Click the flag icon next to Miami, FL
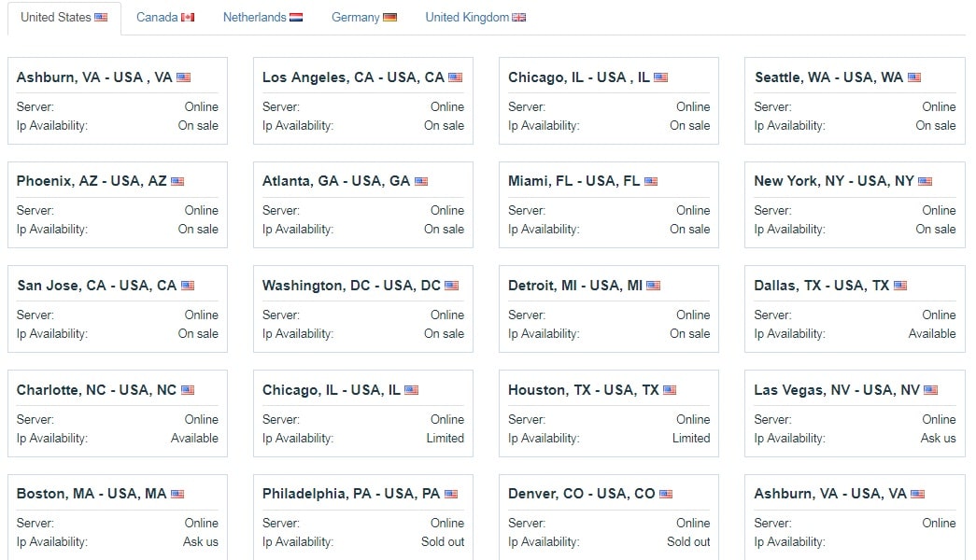 pyautogui.click(x=650, y=182)
